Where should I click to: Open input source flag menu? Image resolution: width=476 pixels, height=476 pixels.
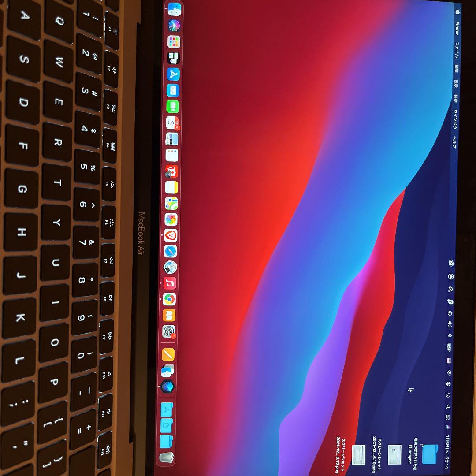(x=449, y=361)
